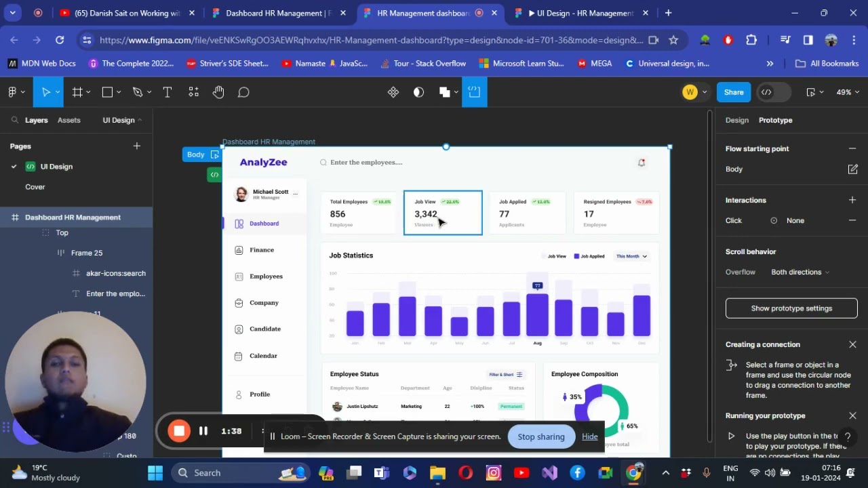Click the search icon in Layers panel
The height and width of the screenshot is (488, 868).
tap(14, 120)
